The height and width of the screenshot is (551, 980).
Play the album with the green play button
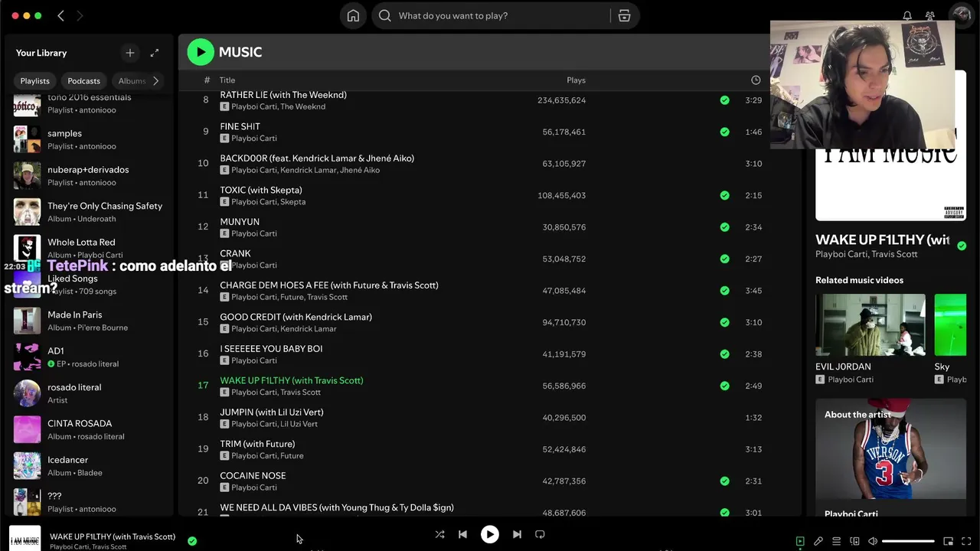(x=201, y=52)
